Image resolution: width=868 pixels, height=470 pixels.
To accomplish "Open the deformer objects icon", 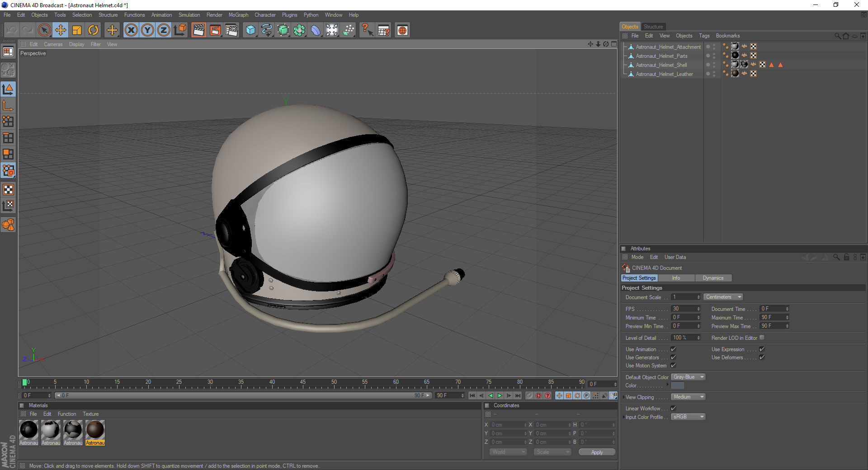I will (316, 30).
